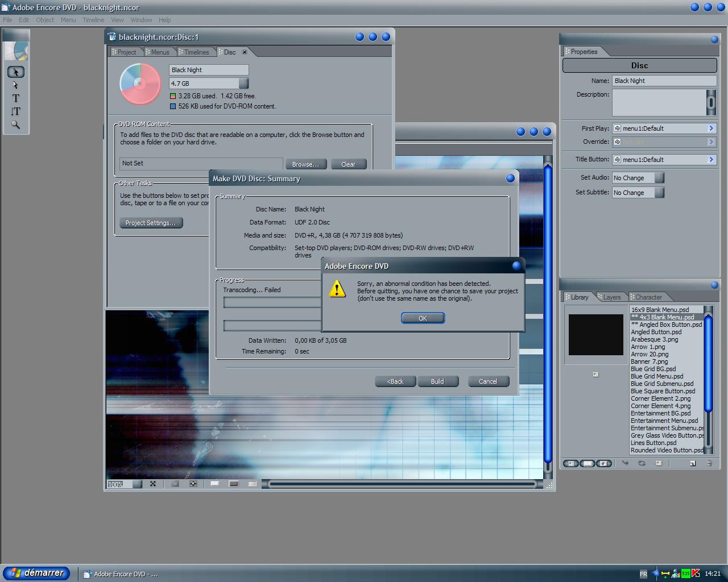The width and height of the screenshot is (728, 582).
Task: Activate the Zoom magnifier tool
Action: point(16,124)
